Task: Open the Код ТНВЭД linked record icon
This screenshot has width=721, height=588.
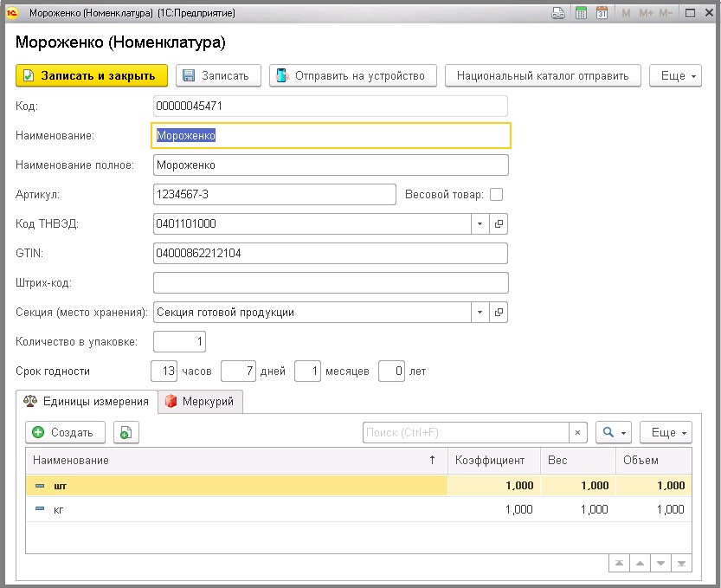Action: (x=499, y=224)
